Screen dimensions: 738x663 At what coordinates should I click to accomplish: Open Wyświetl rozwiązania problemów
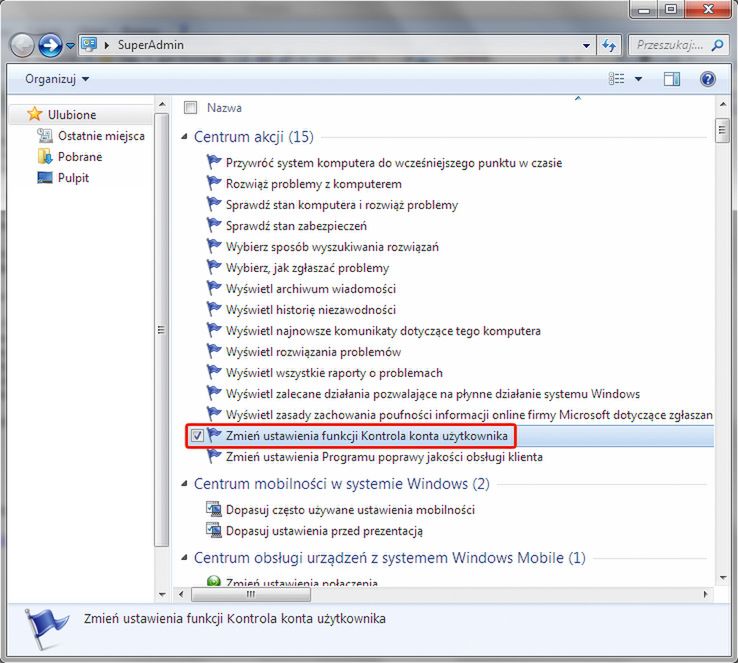click(313, 351)
